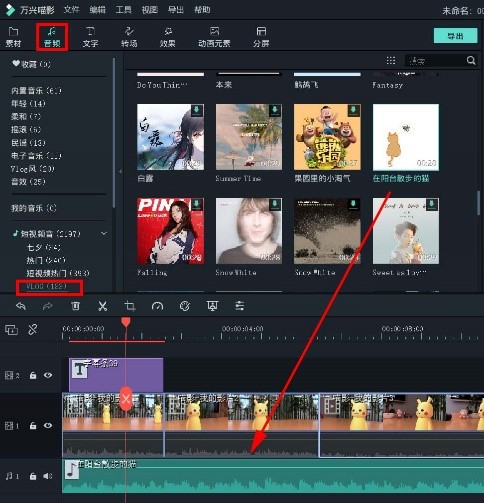Click the redo arrow icon
The image size is (484, 503).
click(48, 306)
